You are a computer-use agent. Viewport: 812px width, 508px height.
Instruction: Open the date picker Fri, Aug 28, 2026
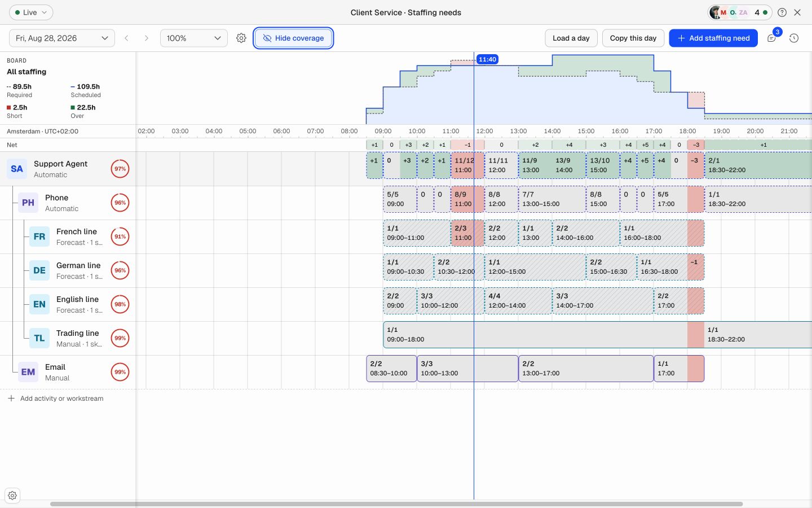(62, 38)
